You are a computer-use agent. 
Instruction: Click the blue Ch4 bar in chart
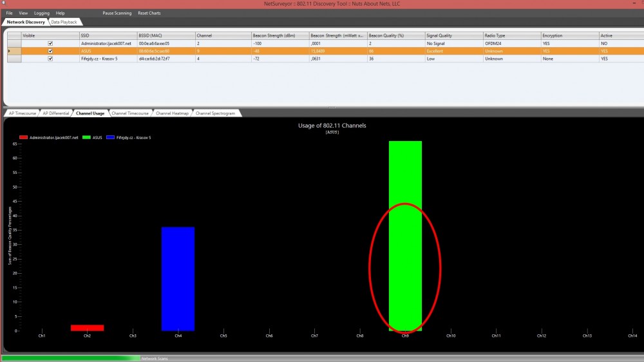pos(178,278)
